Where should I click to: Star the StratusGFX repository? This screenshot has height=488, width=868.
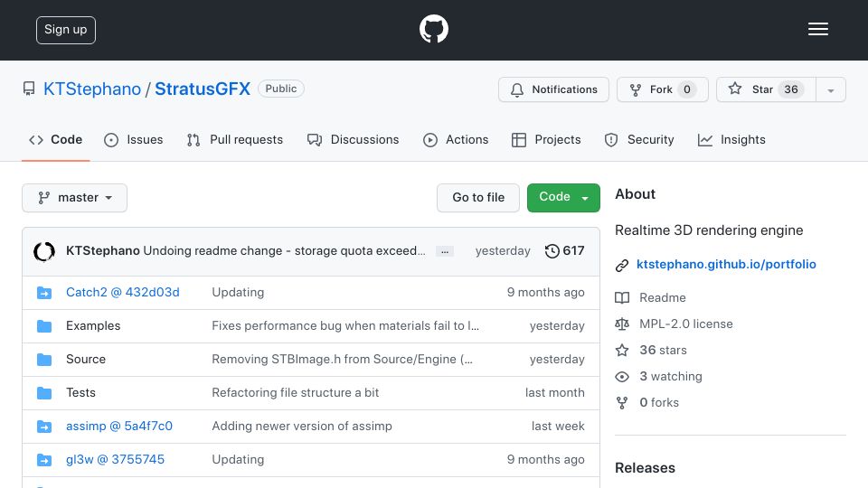point(766,89)
